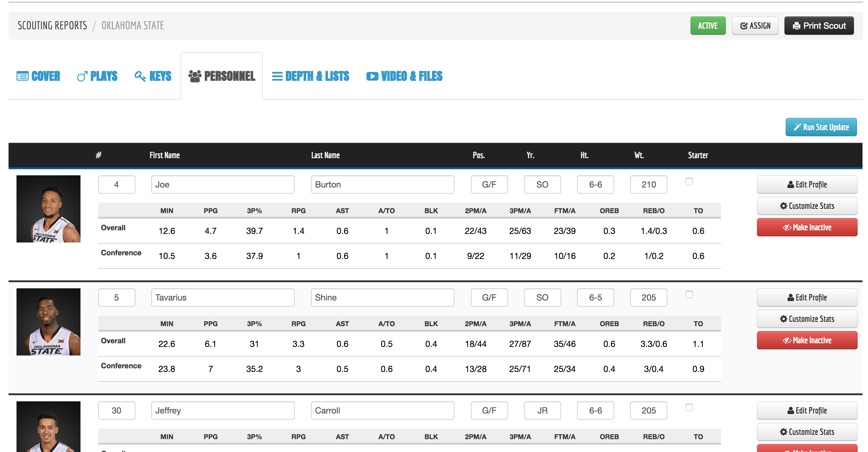Click the green Active status button
This screenshot has height=452, width=868.
coord(708,26)
